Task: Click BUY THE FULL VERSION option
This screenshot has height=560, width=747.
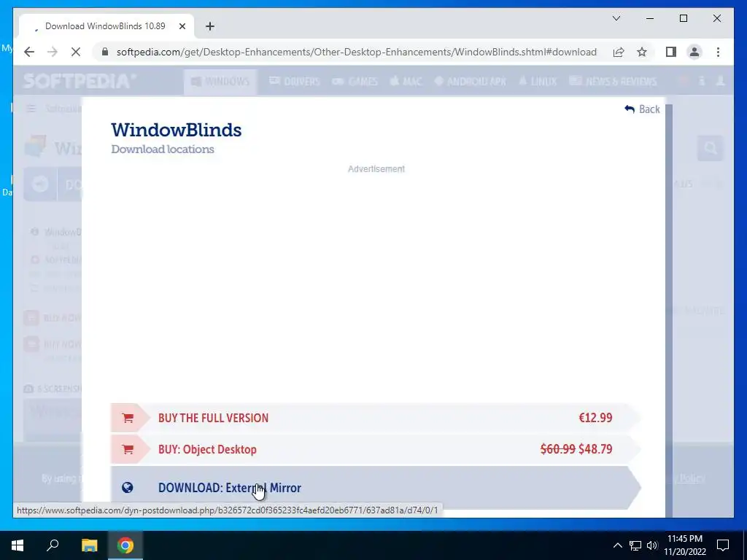Action: (x=376, y=418)
